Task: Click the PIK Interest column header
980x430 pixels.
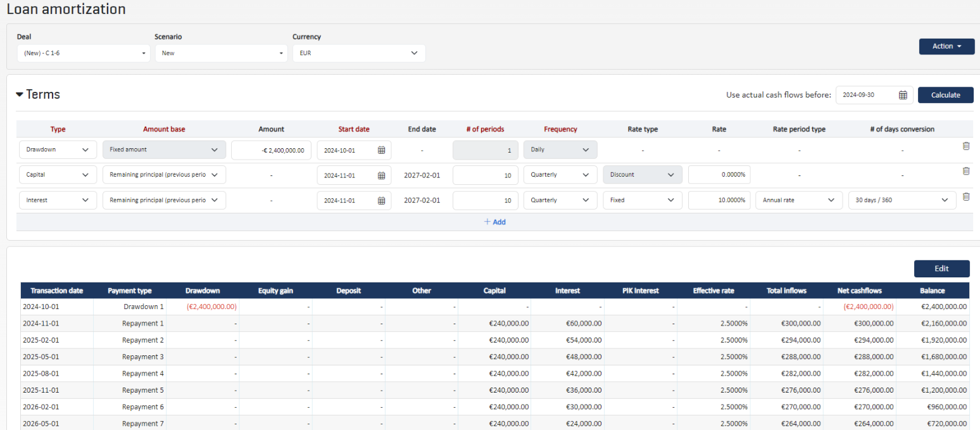Action: click(641, 291)
